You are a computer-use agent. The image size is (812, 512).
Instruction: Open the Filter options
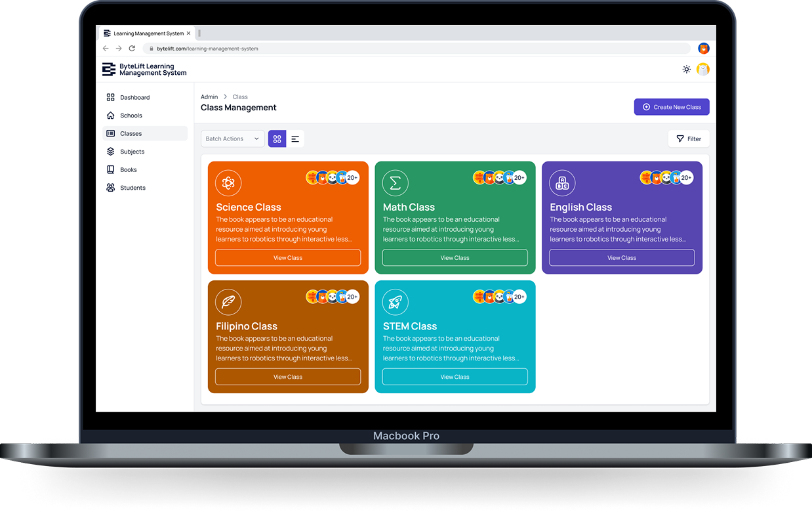[688, 139]
